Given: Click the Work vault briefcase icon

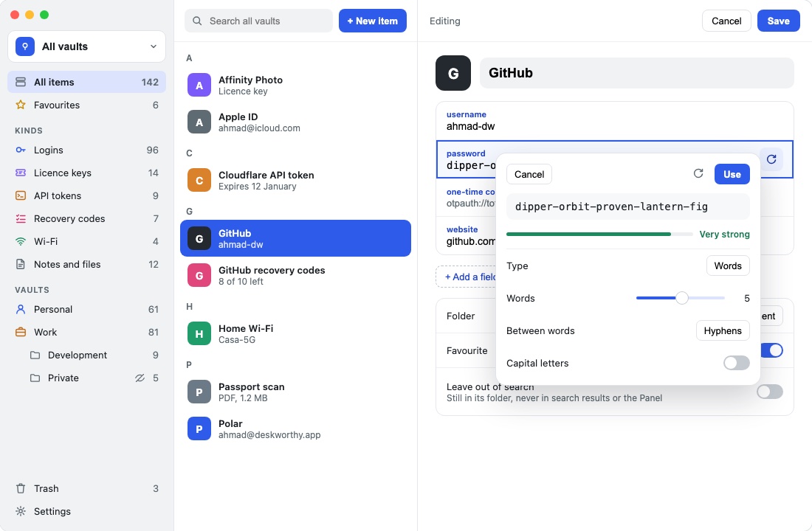Looking at the screenshot, I should [x=21, y=332].
